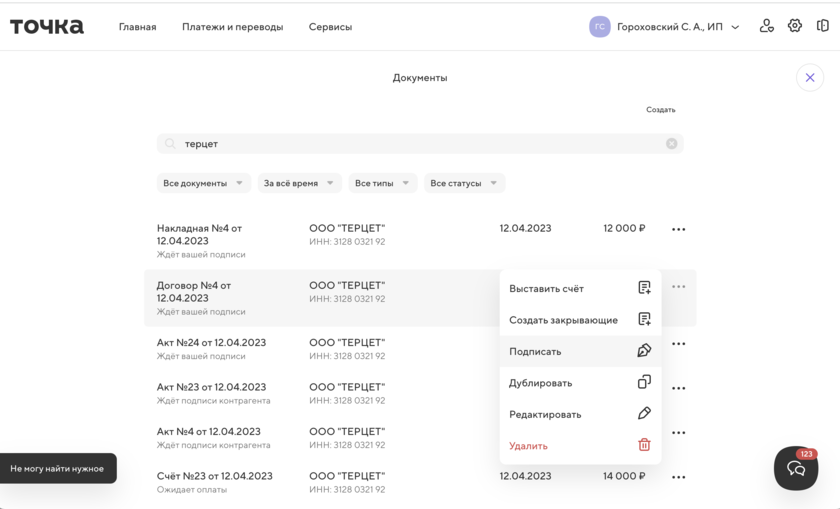Choose Выставить счёт from the context menu
The width and height of the screenshot is (840, 509).
click(547, 289)
